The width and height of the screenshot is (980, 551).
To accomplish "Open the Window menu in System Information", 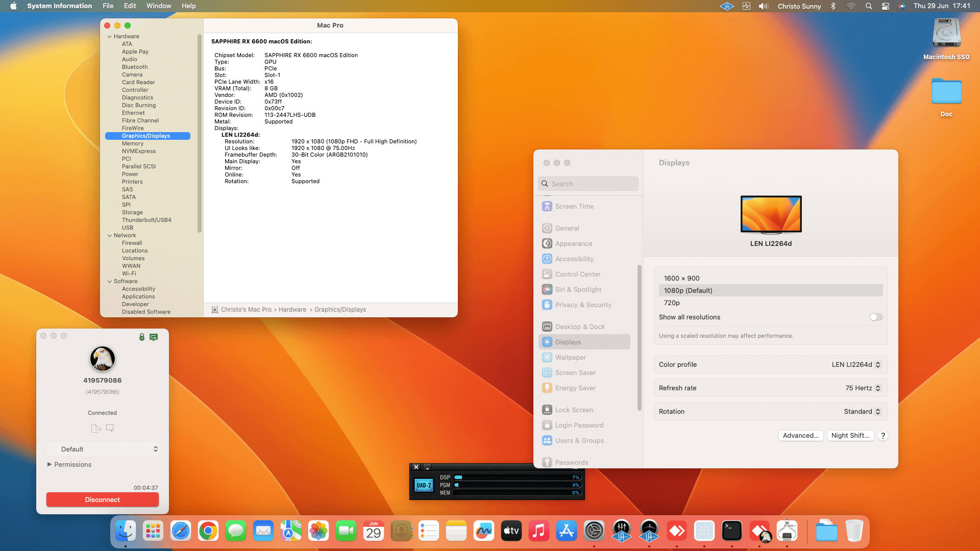I will pyautogui.click(x=158, y=6).
